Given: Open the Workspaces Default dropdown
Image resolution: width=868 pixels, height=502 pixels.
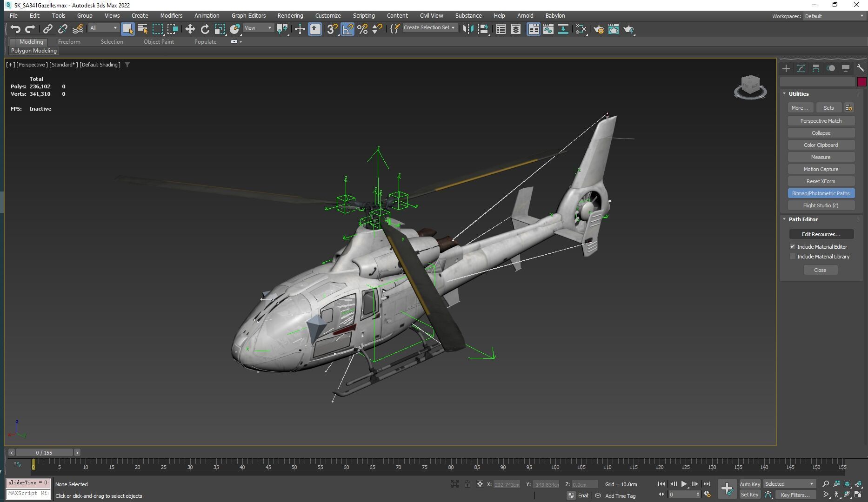Looking at the screenshot, I should (834, 16).
